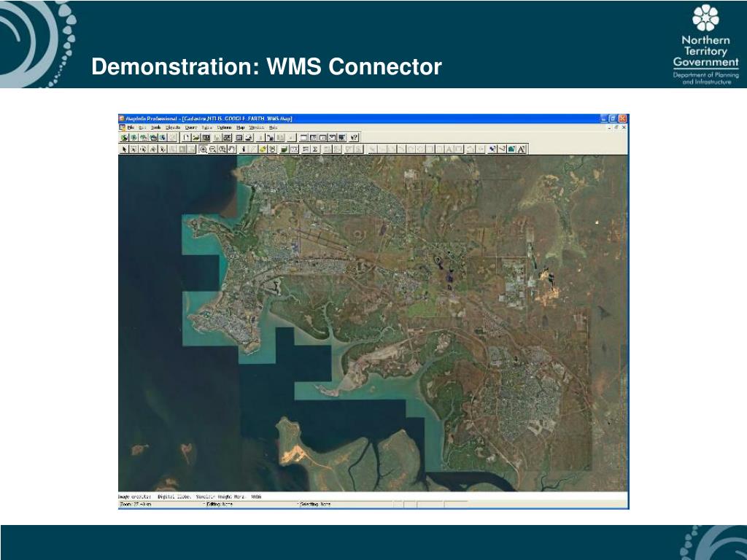The width and height of the screenshot is (747, 560).
Task: Click the Change View tool icon
Action: [222, 149]
